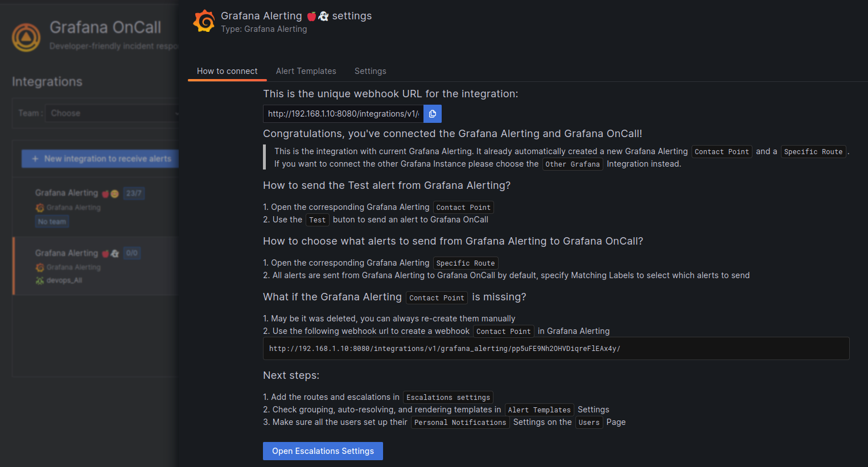
Task: Click ghost emoji in settings title
Action: [x=323, y=16]
